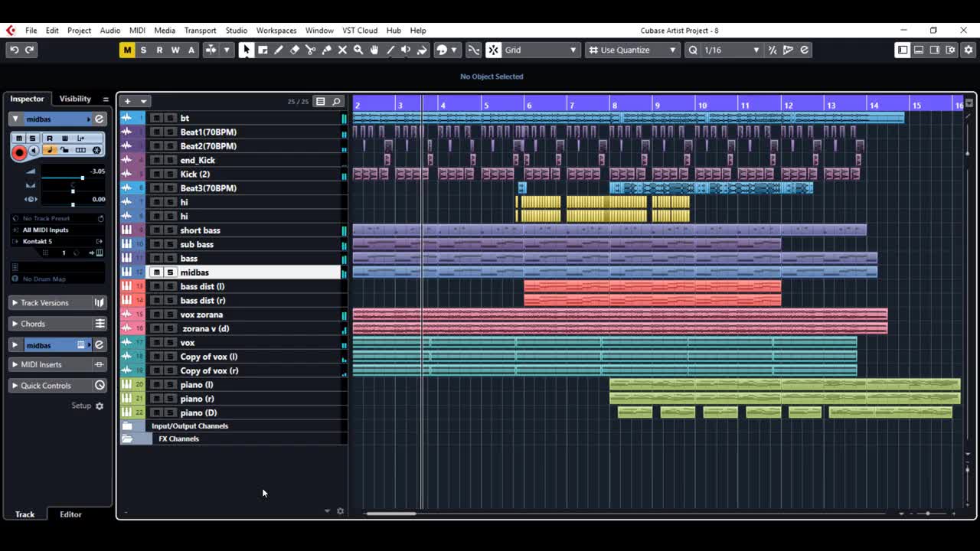Toggle the global Read R automation button
Image resolution: width=980 pixels, height=551 pixels.
[x=159, y=50]
